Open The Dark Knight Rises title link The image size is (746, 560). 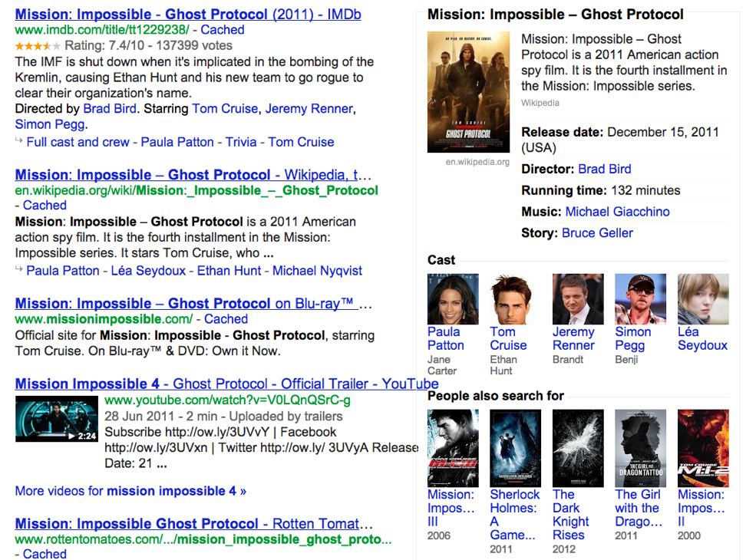(x=571, y=515)
